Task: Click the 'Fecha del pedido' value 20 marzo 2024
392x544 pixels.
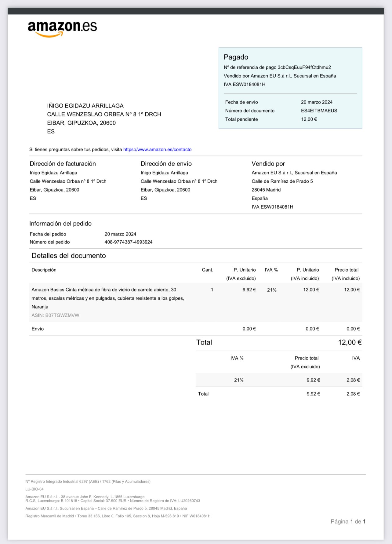Action: [120, 234]
